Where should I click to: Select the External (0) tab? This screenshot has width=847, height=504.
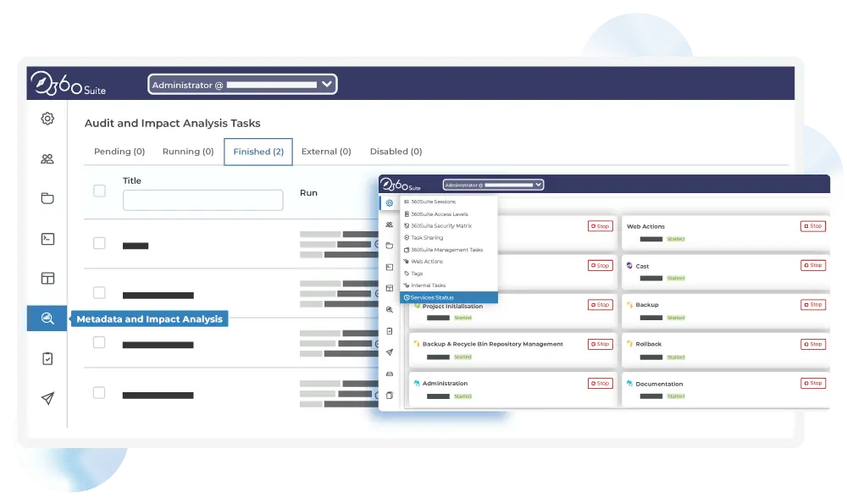click(326, 152)
